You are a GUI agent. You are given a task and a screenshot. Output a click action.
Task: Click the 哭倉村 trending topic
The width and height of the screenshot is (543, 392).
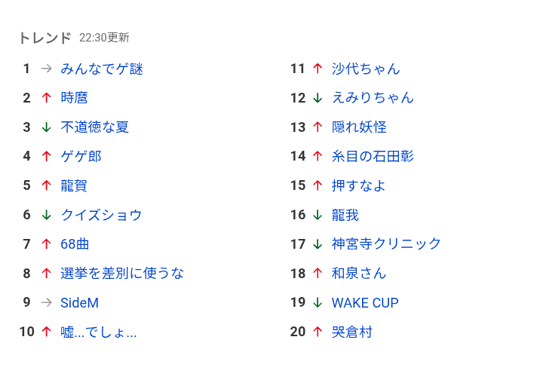click(x=352, y=332)
